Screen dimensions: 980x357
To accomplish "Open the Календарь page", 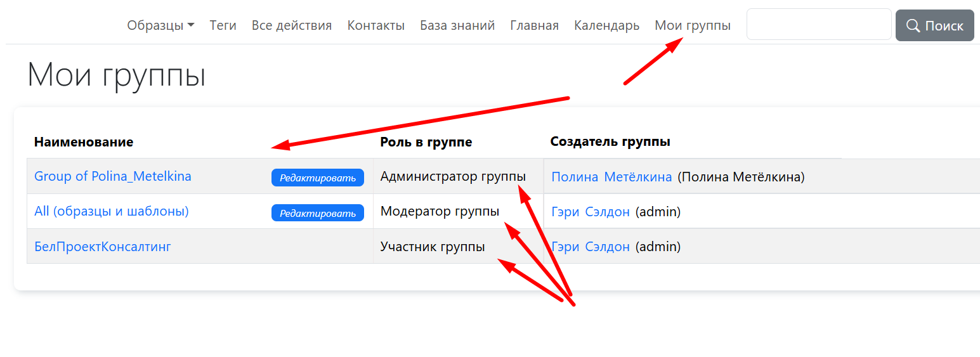I will coord(606,25).
